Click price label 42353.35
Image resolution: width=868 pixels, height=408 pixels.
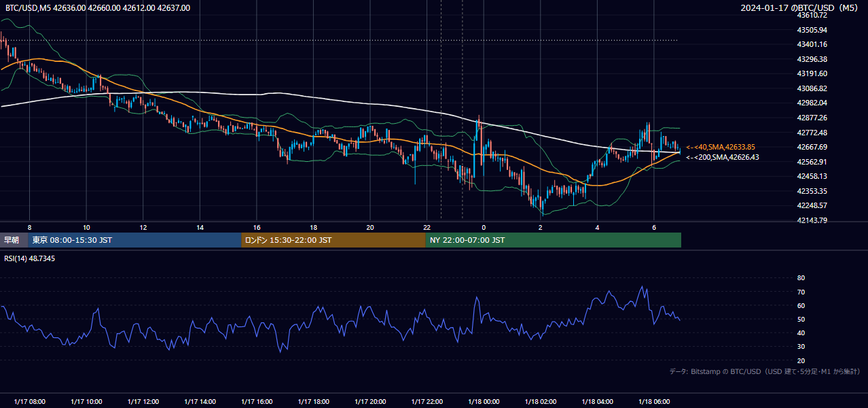pyautogui.click(x=812, y=191)
